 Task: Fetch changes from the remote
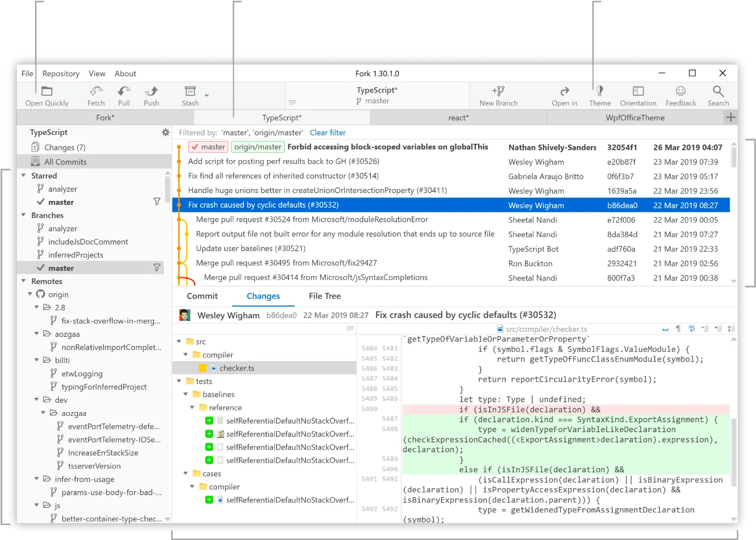tap(95, 95)
